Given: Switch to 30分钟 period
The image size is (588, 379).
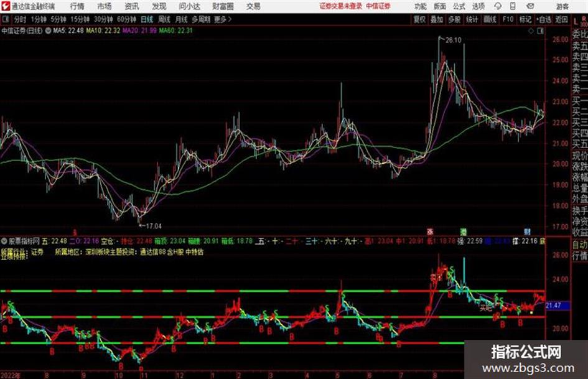Looking at the screenshot, I should [x=103, y=19].
